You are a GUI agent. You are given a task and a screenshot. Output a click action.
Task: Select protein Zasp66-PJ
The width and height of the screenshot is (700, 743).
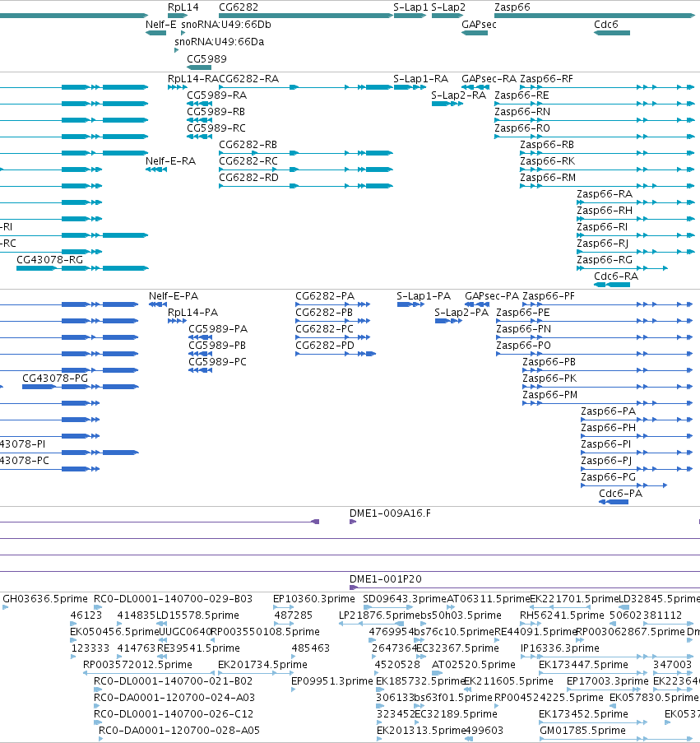tap(606, 460)
